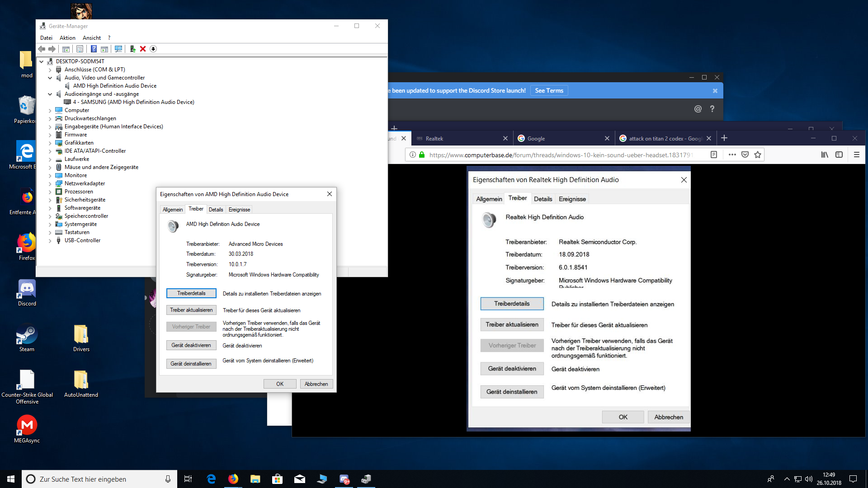This screenshot has height=488, width=868.
Task: Click the site information icon in address bar
Action: [412, 155]
